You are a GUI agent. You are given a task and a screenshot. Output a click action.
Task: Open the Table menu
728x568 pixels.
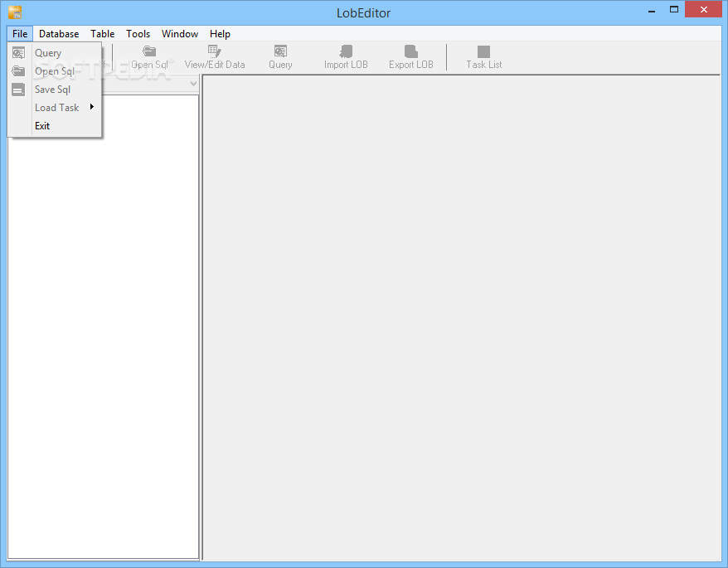pos(103,34)
